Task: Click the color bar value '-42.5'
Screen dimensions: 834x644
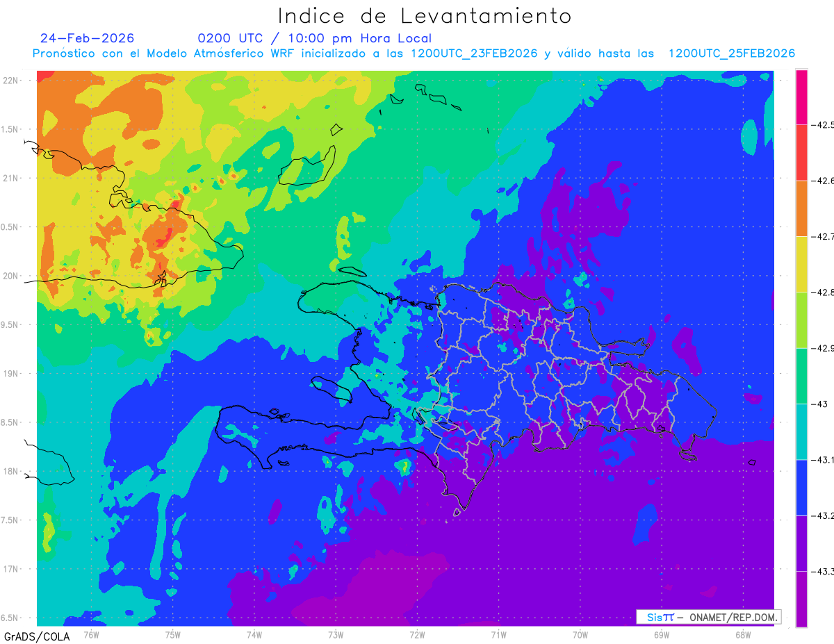Action: pyautogui.click(x=823, y=125)
